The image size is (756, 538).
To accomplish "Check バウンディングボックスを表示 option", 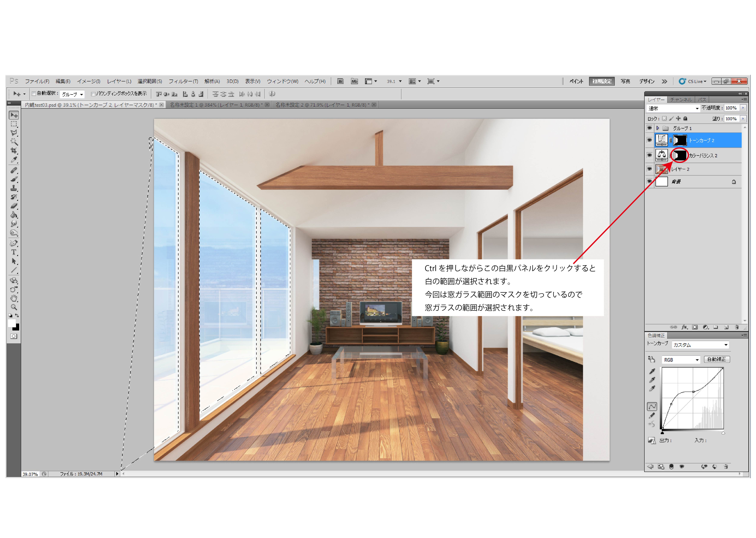I will 93,94.
